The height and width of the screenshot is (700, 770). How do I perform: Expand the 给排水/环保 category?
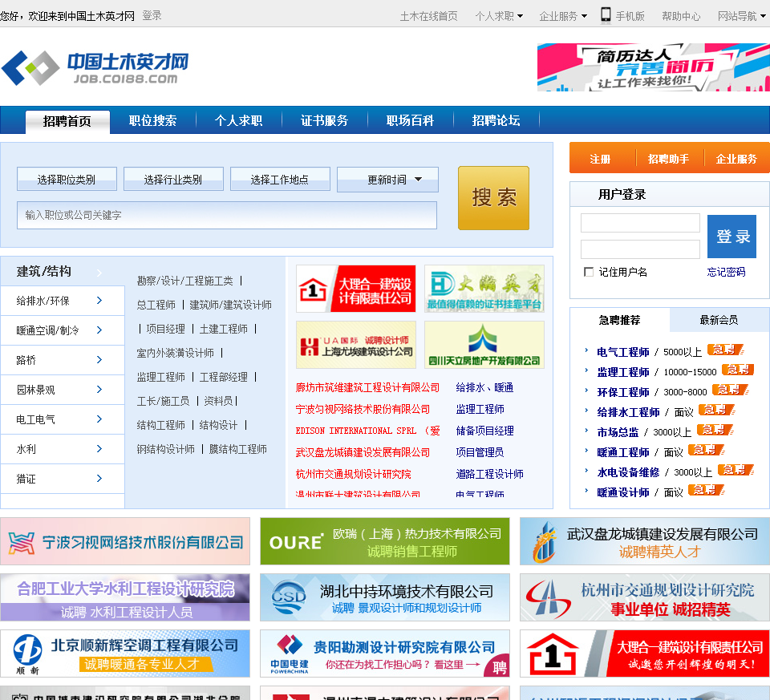pos(63,301)
